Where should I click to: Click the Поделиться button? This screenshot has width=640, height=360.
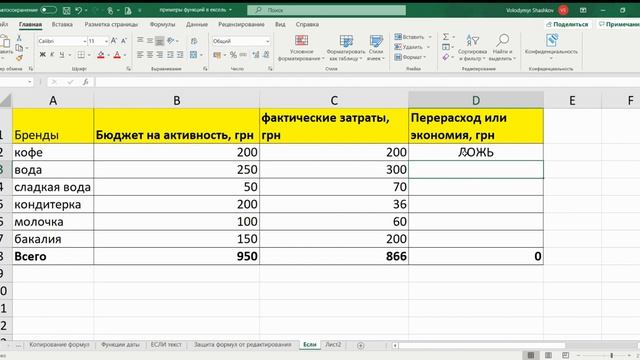(568, 24)
